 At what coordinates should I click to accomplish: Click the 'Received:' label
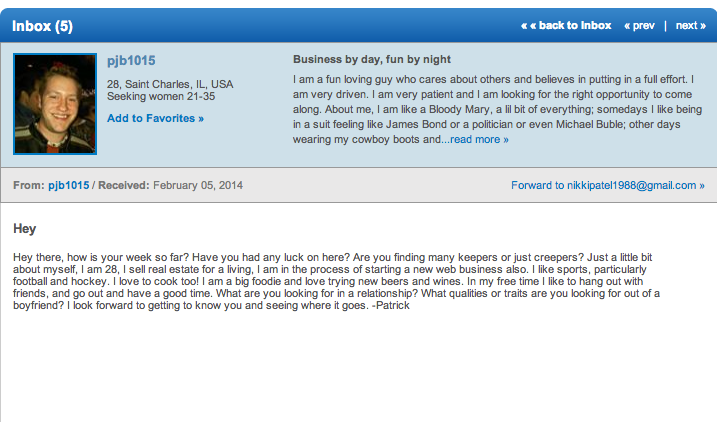click(124, 185)
